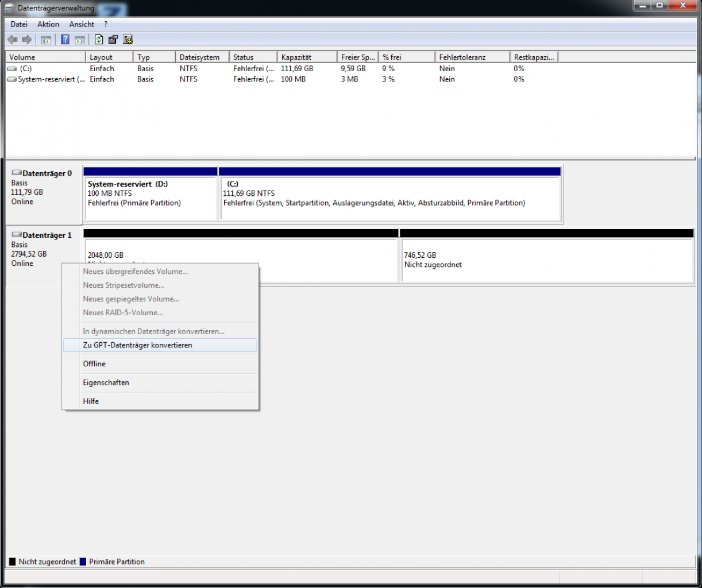Sort by the Fehlertoleranz column header
Screen dimensions: 702x588
coord(472,57)
